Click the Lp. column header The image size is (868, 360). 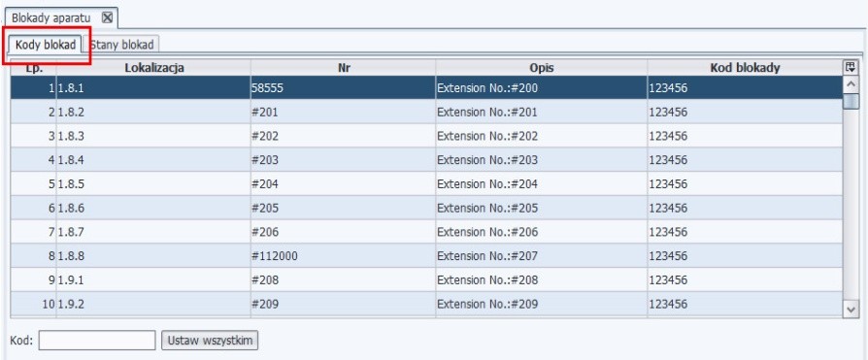pyautogui.click(x=34, y=68)
